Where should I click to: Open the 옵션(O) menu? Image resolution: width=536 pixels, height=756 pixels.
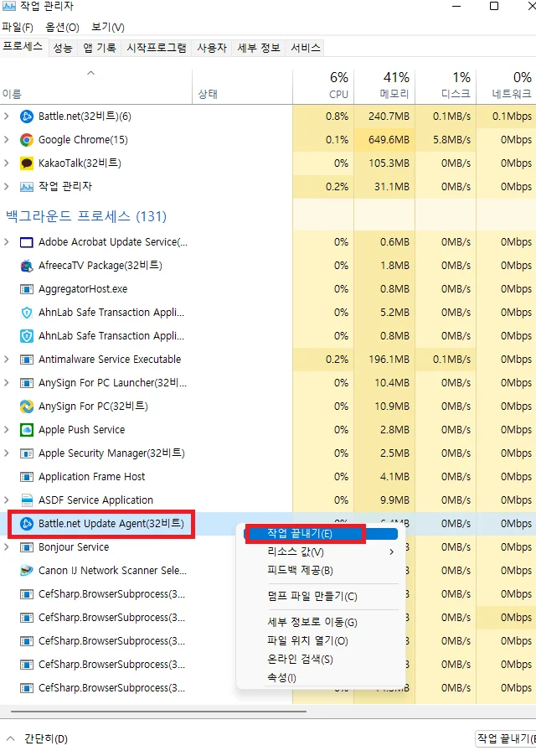point(62,28)
